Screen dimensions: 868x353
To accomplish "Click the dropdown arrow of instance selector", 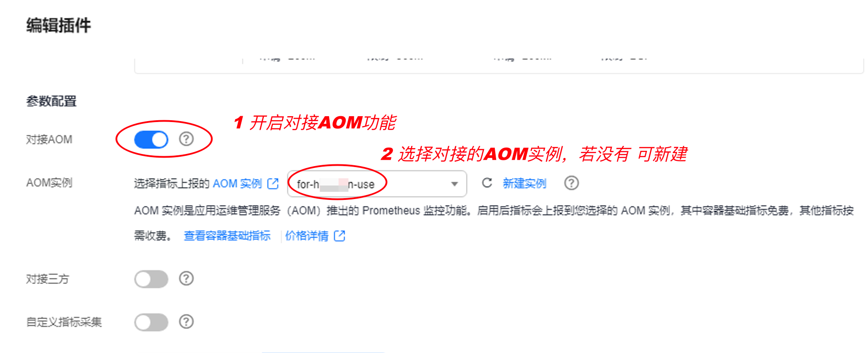I will pyautogui.click(x=454, y=184).
